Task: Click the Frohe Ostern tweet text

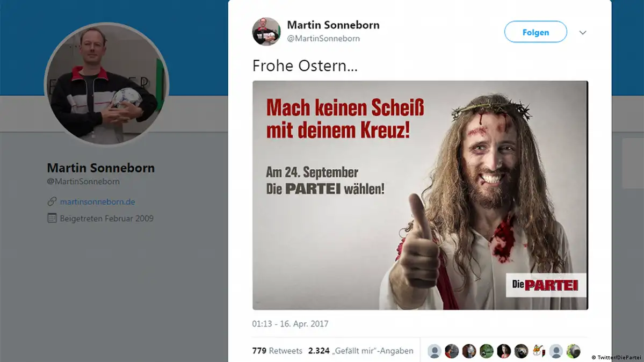Action: click(x=305, y=66)
